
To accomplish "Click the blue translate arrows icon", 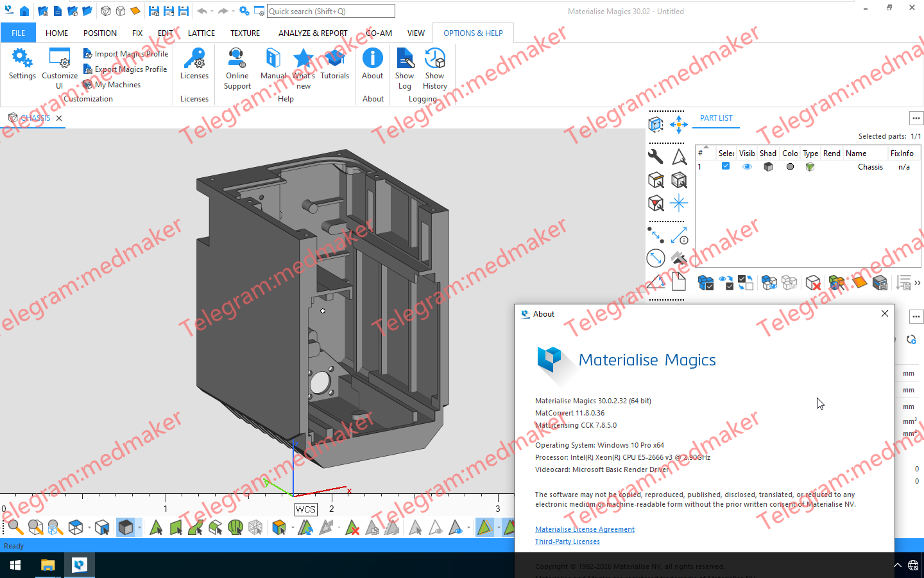I will click(679, 124).
